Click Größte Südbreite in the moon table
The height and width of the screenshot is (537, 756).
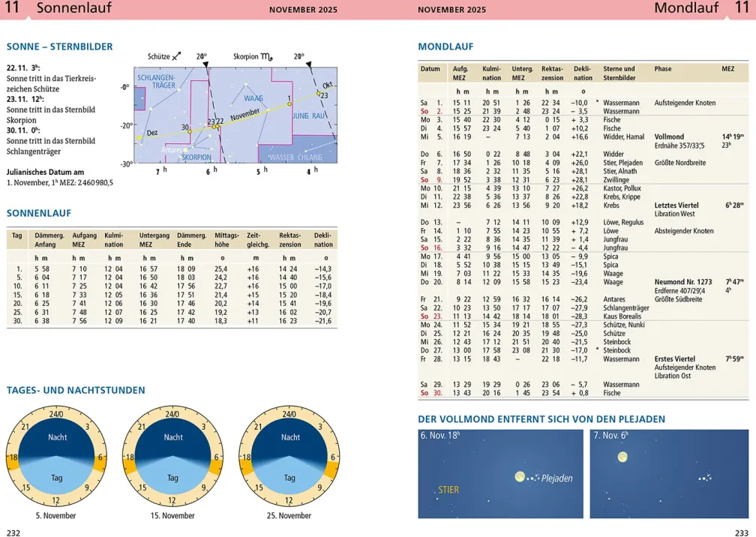point(678,299)
